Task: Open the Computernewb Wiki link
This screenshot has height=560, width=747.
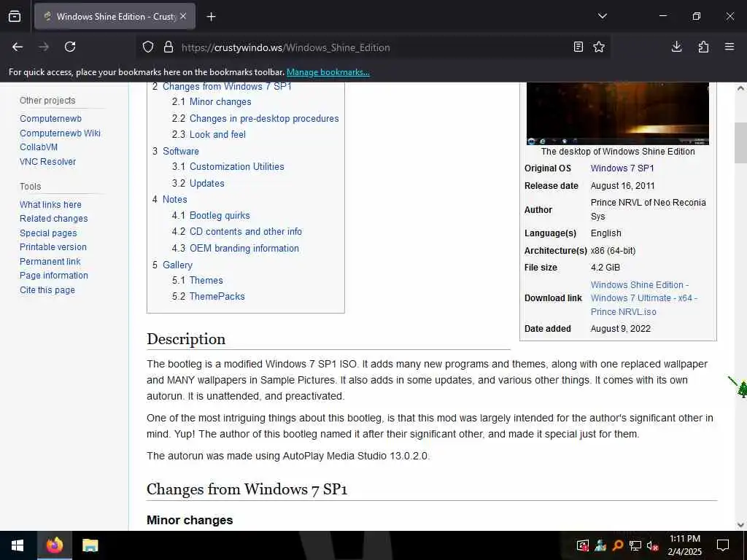Action: pos(60,133)
